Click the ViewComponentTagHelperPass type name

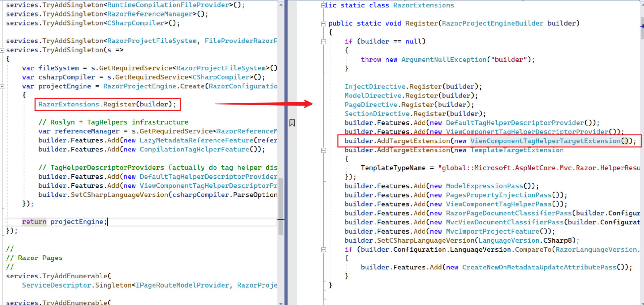coord(498,204)
